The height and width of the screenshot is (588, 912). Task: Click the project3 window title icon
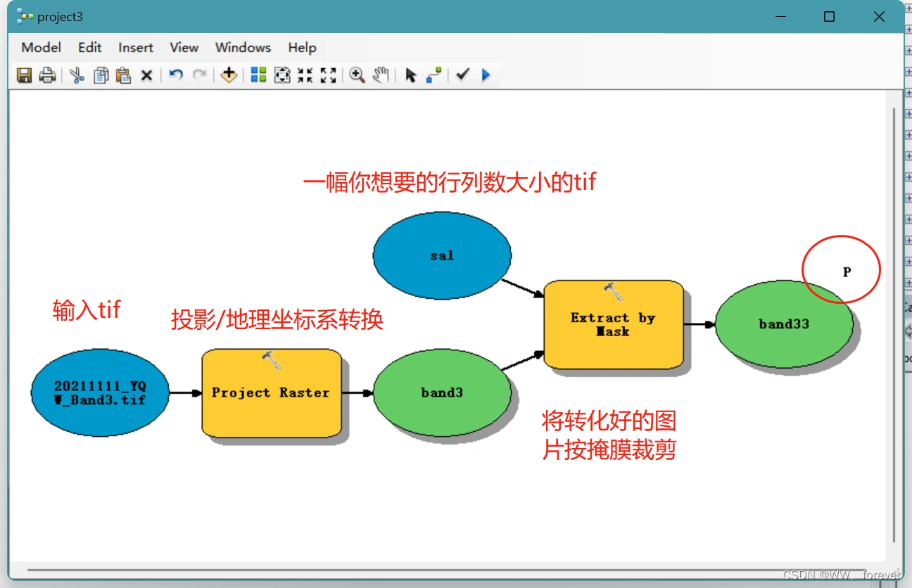click(25, 17)
